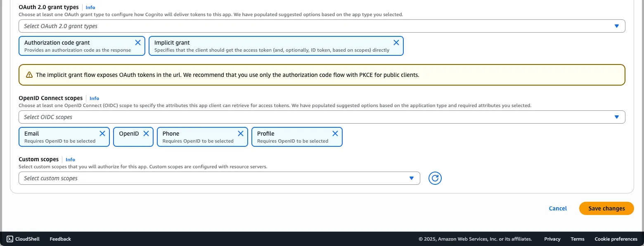
Task: Expand the Select OIDC scopes dropdown
Action: (322, 117)
